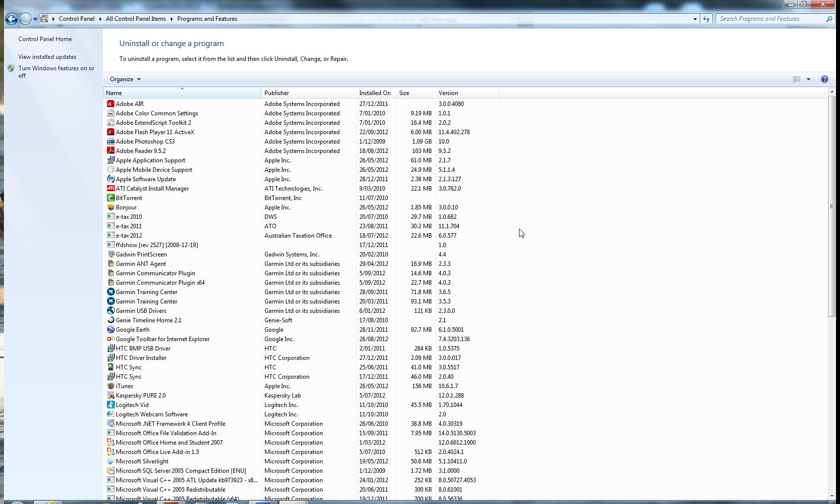840x504 pixels.
Task: Open the Organize dropdown menu
Action: [x=125, y=79]
